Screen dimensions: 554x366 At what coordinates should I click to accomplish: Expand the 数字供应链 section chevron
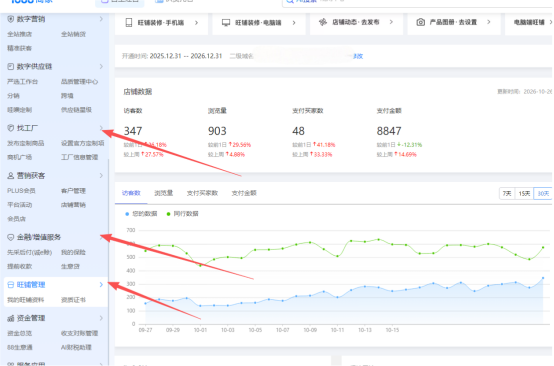(101, 66)
